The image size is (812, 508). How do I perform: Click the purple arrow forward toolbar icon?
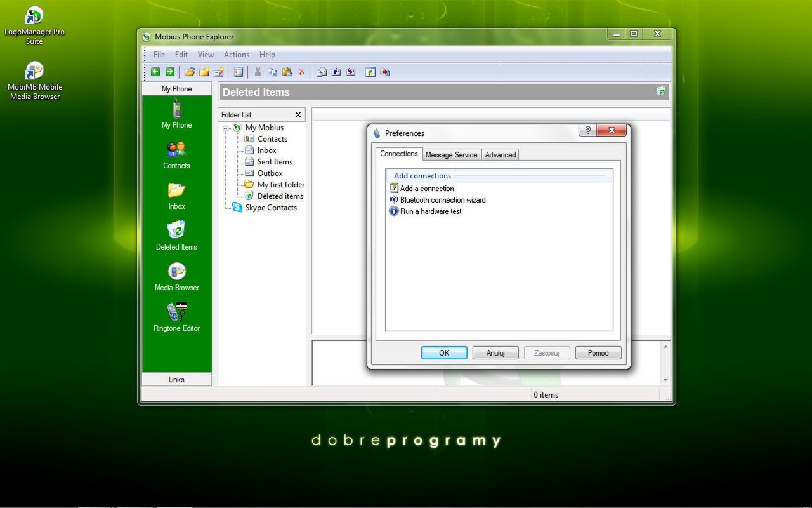(351, 72)
